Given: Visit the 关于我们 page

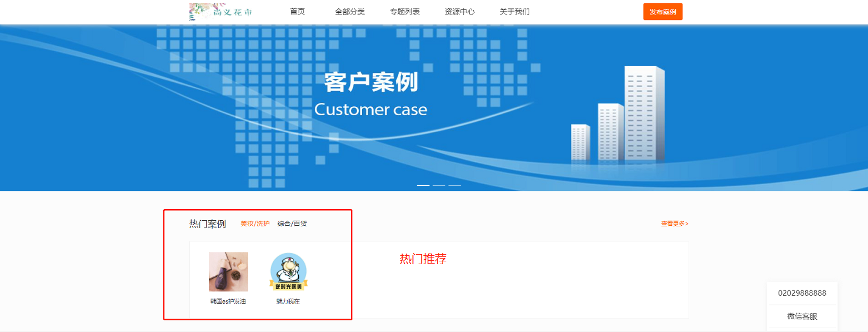Looking at the screenshot, I should (515, 12).
